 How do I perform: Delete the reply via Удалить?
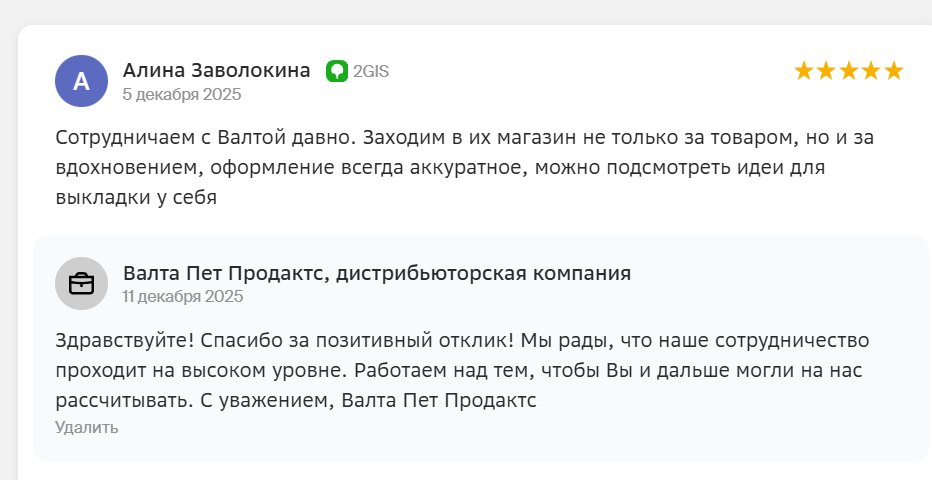pos(87,427)
